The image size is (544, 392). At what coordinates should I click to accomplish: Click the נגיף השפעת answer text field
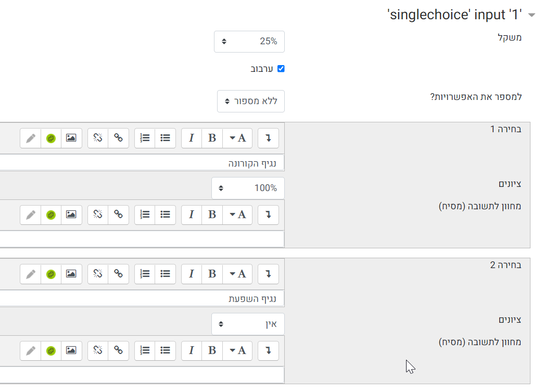pos(142,299)
